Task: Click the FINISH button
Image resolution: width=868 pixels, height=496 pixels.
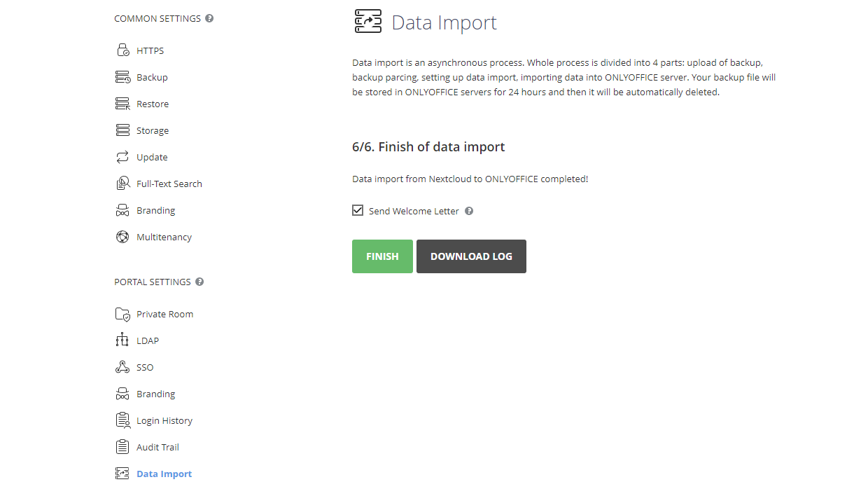Action: (x=382, y=256)
